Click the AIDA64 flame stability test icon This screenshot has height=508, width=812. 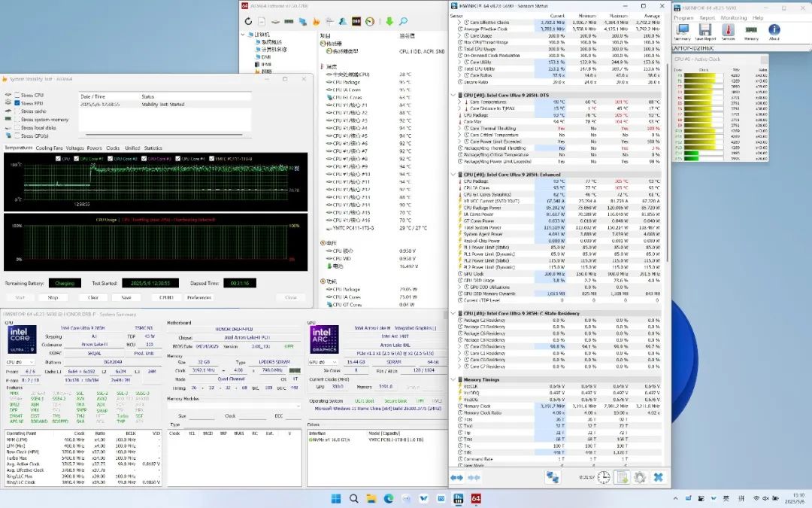(x=316, y=21)
